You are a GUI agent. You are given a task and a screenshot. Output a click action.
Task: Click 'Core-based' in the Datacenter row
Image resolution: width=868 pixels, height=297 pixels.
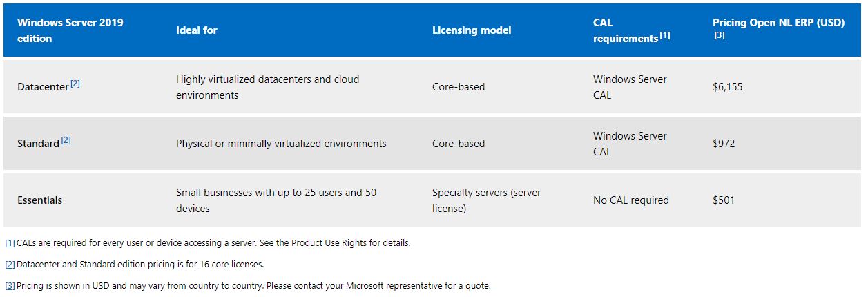tap(459, 87)
